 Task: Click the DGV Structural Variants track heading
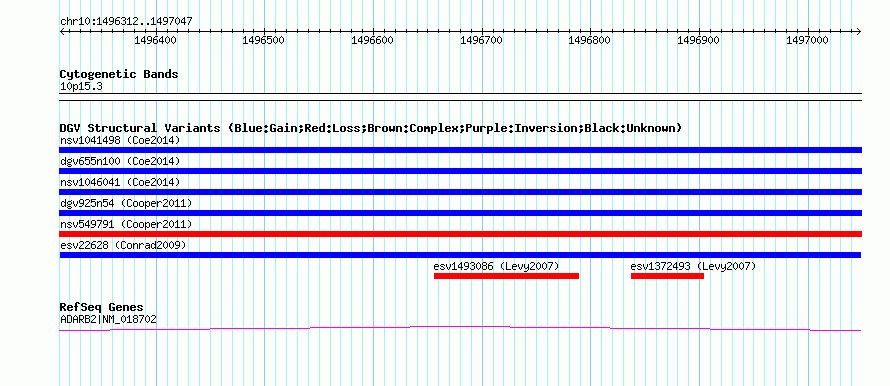click(371, 128)
